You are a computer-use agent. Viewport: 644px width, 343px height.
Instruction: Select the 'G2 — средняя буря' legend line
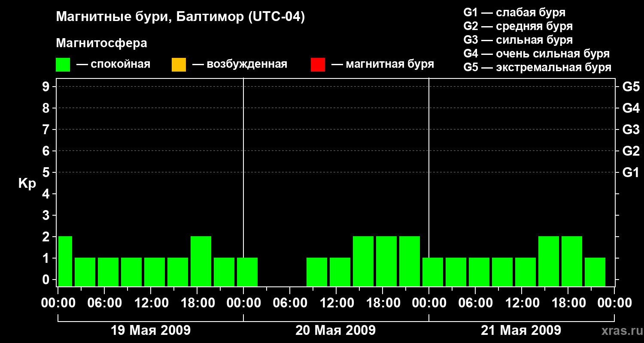(518, 26)
